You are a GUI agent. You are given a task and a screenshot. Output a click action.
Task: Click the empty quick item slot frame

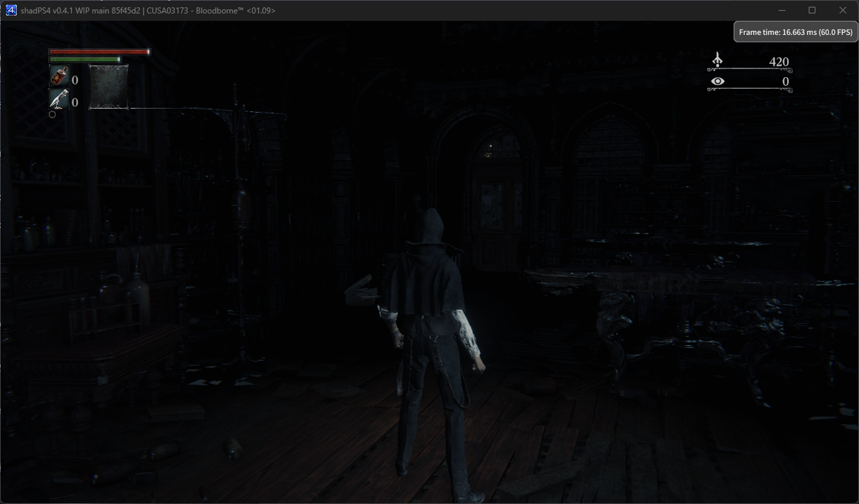click(109, 87)
